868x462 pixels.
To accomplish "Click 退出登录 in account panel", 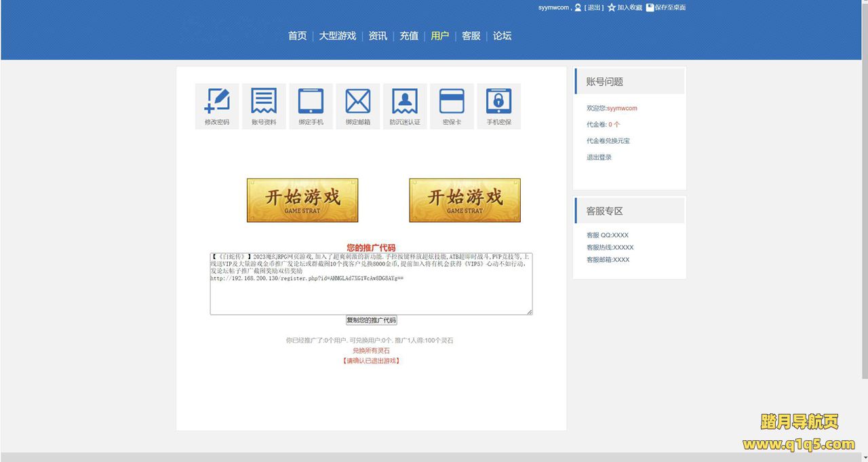I will point(599,157).
